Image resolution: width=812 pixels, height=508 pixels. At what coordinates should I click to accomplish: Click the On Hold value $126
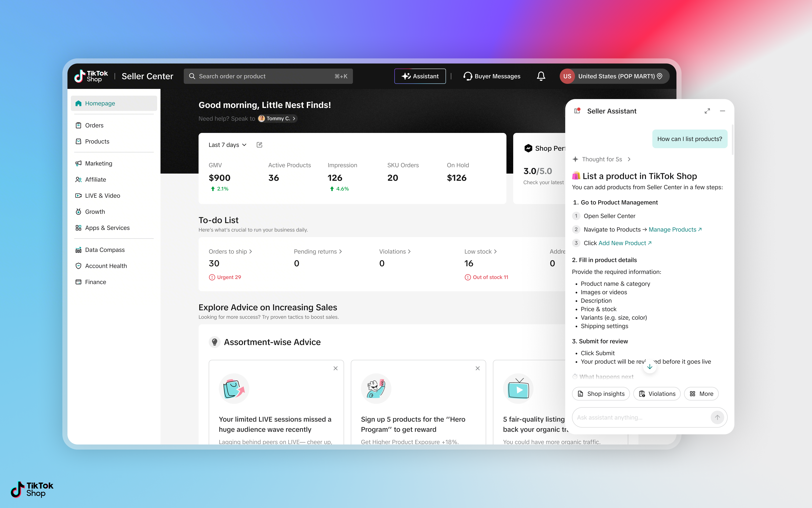pos(457,178)
